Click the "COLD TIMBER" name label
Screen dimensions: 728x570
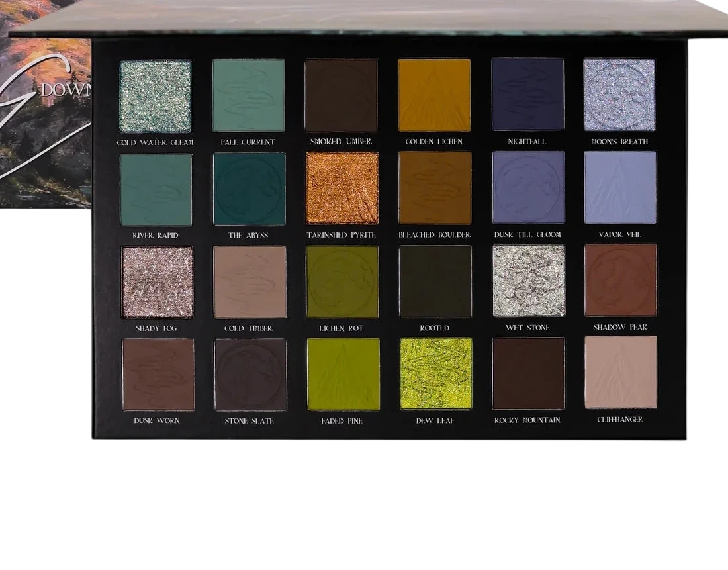coord(248,328)
